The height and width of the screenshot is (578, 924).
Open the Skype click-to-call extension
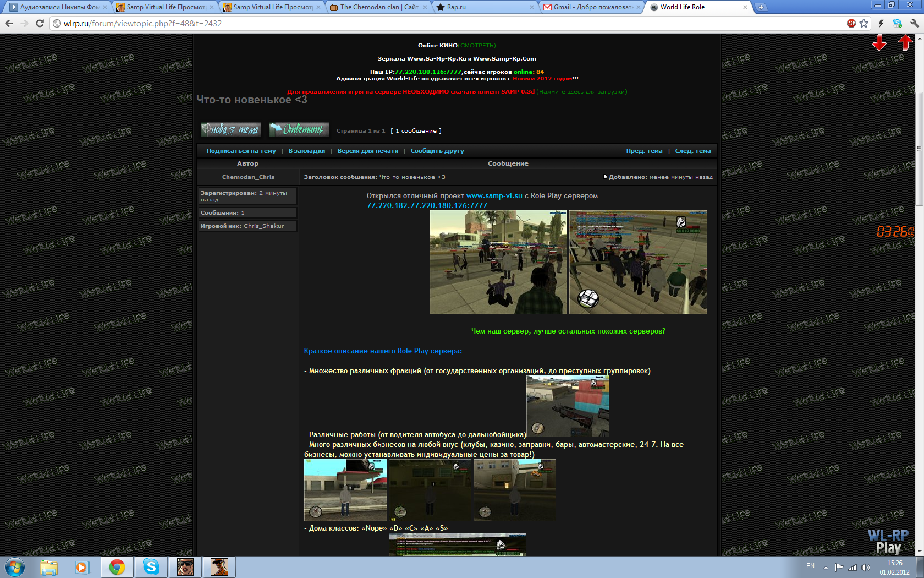point(898,23)
